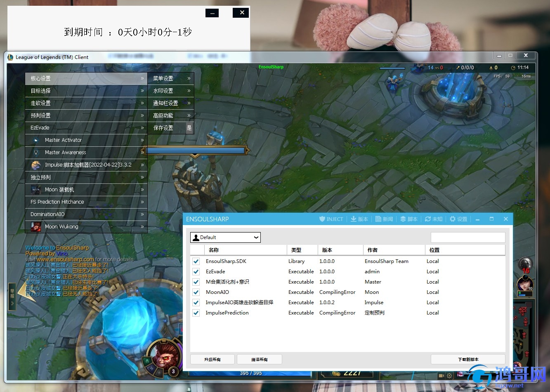Viewport: 550px width, 392px height.
Task: Expand the Master Awareness arrow
Action: click(x=142, y=153)
